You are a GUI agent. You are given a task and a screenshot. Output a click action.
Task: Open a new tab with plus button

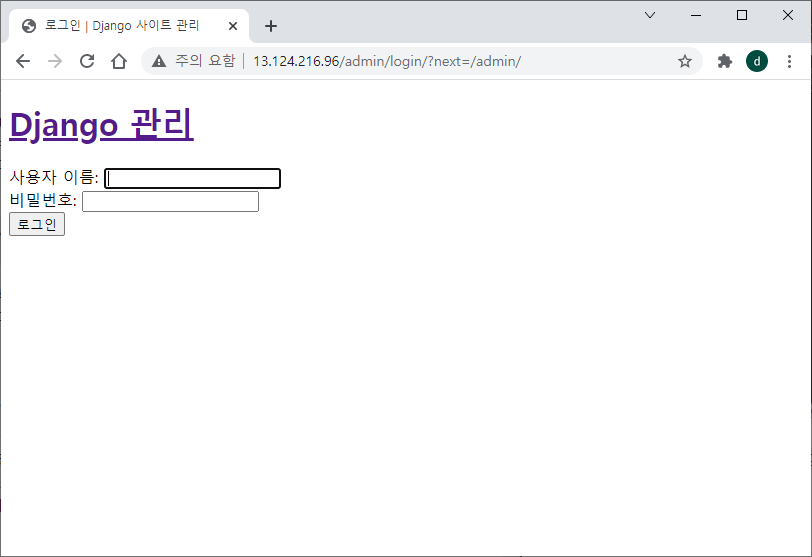[271, 26]
